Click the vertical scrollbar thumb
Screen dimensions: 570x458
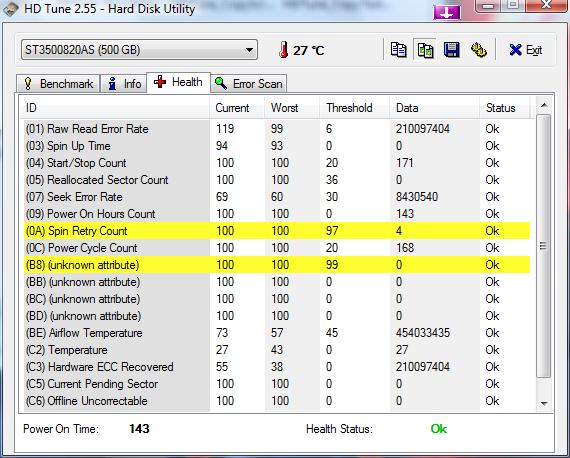(x=544, y=246)
